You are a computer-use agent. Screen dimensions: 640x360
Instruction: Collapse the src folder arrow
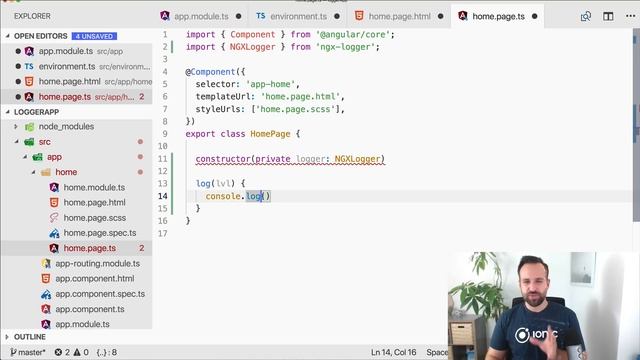click(17, 142)
